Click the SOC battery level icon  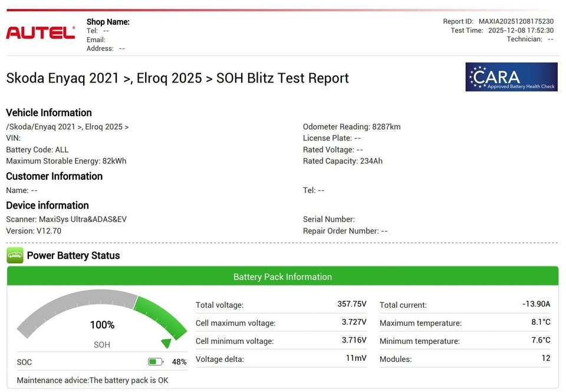[156, 362]
